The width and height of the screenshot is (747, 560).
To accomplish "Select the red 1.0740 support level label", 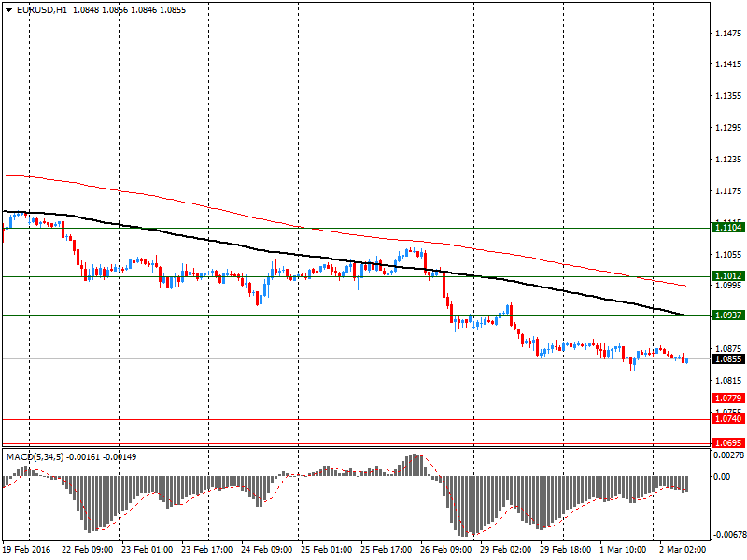I will [x=728, y=418].
